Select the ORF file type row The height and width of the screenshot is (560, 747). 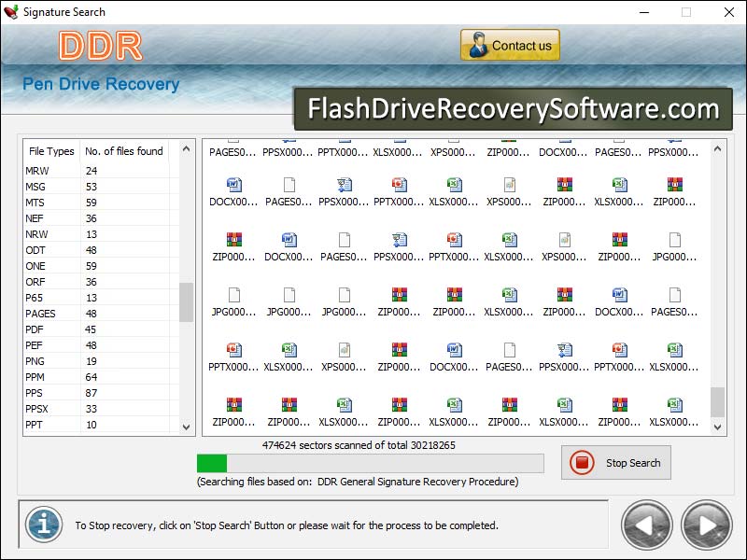[102, 282]
